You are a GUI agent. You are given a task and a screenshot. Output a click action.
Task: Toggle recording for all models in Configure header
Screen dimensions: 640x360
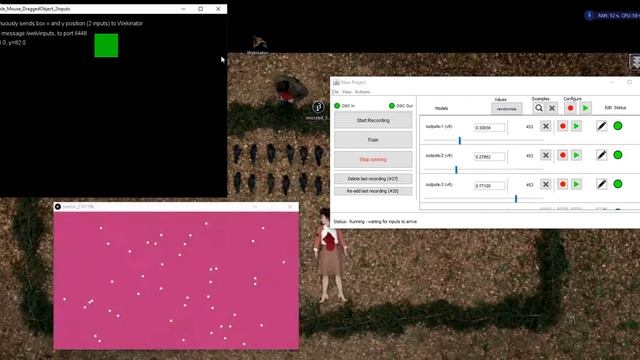tap(571, 108)
